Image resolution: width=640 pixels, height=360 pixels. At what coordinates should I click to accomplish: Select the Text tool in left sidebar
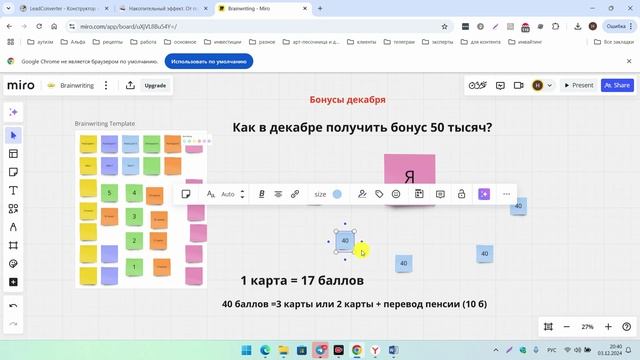point(13,190)
